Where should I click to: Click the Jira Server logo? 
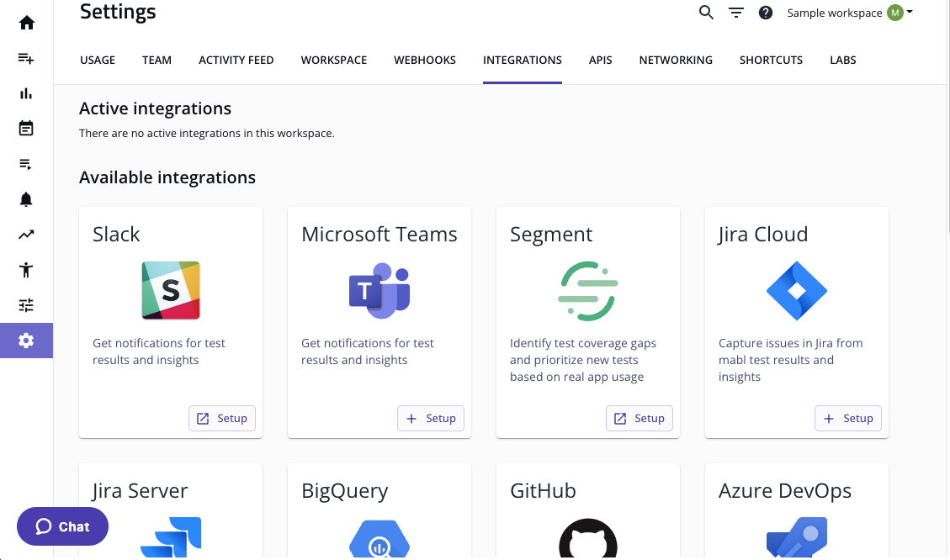(171, 537)
